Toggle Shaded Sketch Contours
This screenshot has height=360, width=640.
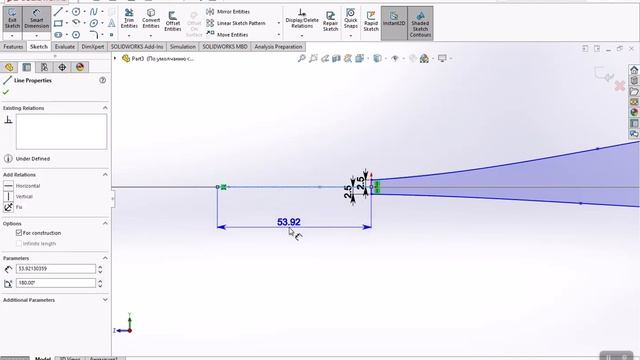[420, 23]
